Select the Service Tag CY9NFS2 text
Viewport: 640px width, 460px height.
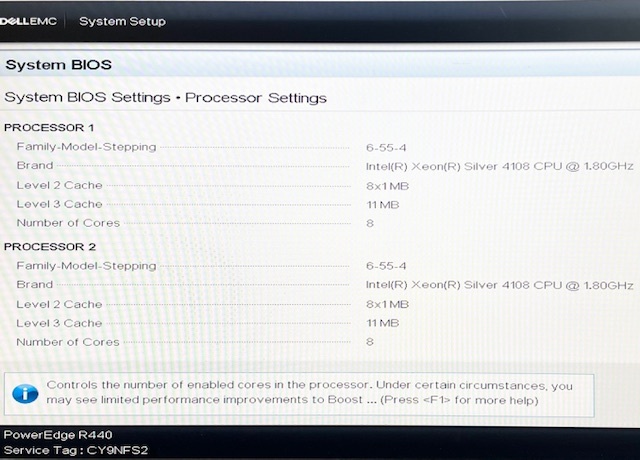pos(76,451)
